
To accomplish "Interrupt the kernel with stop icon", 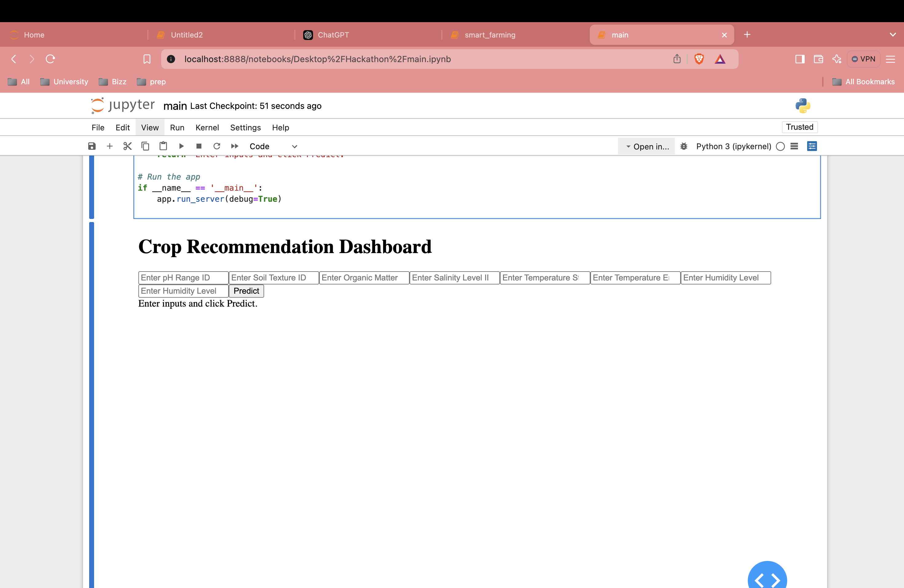I will coord(199,146).
